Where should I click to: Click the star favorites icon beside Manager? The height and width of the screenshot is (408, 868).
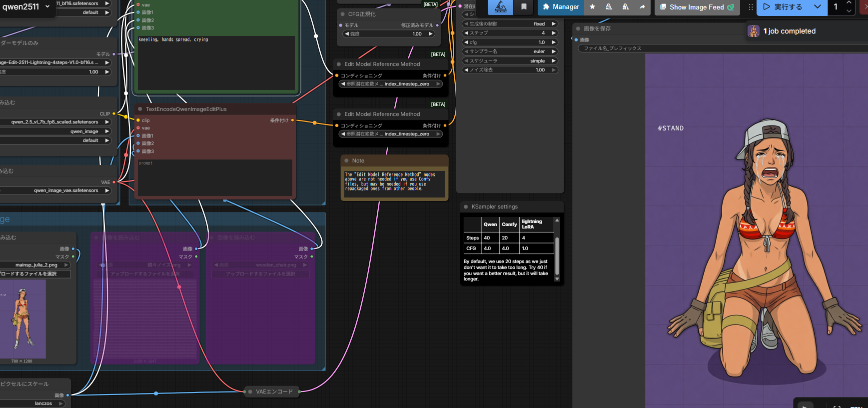[x=592, y=7]
